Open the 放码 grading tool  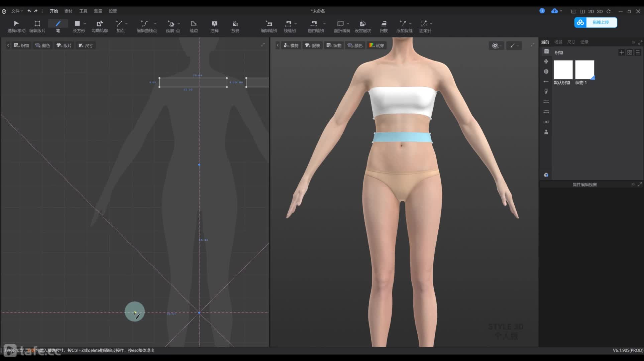[235, 26]
